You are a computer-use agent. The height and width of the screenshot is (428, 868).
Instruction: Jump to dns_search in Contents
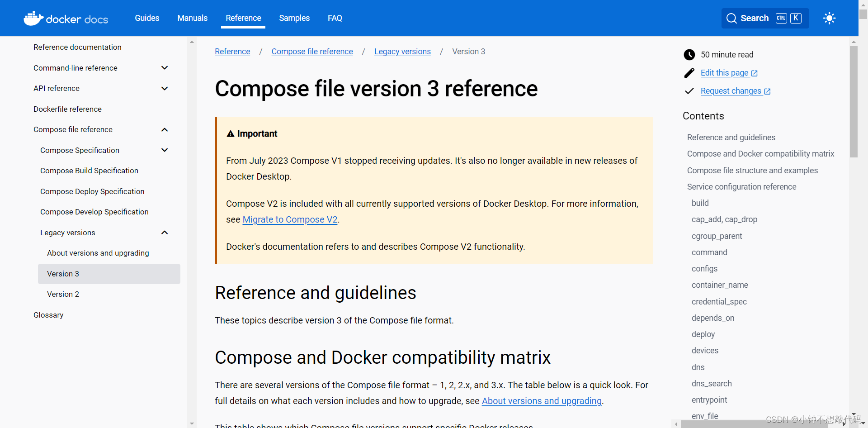tap(712, 384)
